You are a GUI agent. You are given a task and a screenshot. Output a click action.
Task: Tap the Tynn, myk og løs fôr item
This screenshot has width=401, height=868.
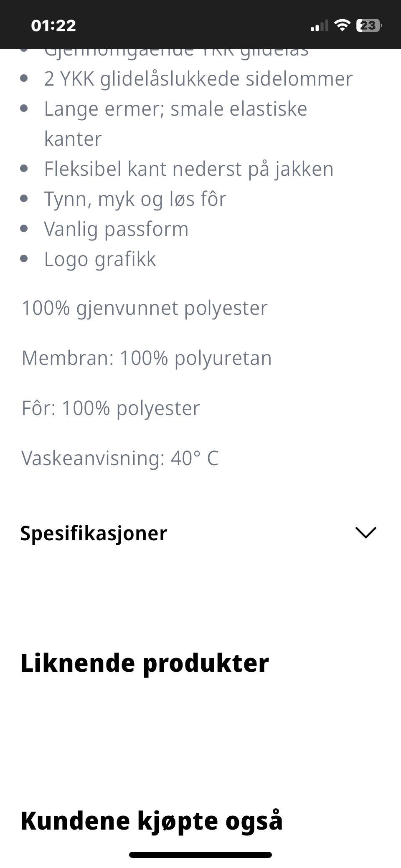tap(135, 199)
